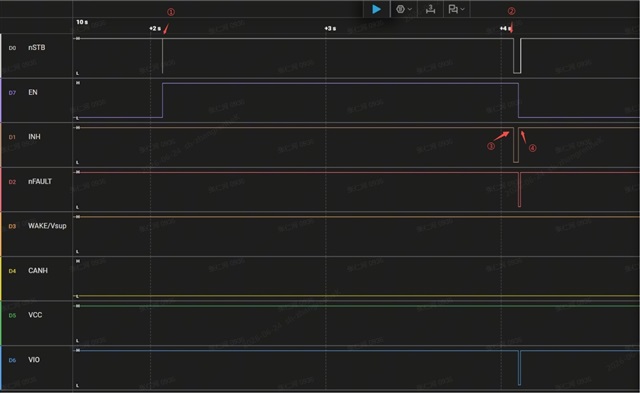Click the red annotation marker ①
Image resolution: width=640 pixels, height=393 pixels.
point(171,12)
